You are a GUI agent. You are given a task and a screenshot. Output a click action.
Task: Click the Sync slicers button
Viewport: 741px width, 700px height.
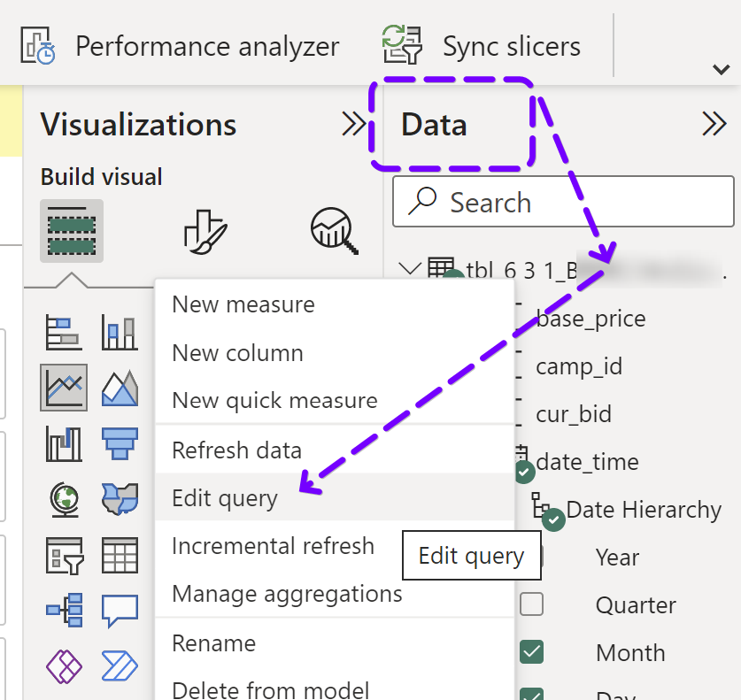tap(481, 46)
